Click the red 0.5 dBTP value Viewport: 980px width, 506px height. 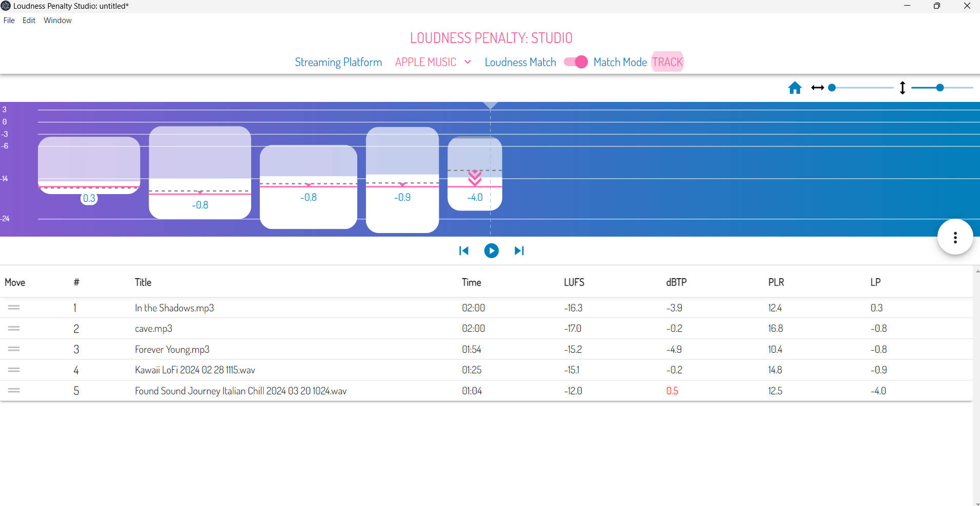point(672,391)
